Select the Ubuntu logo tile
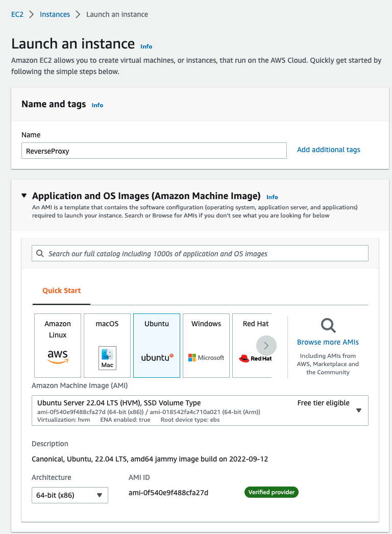Image resolution: width=392 pixels, height=534 pixels. pos(157,345)
